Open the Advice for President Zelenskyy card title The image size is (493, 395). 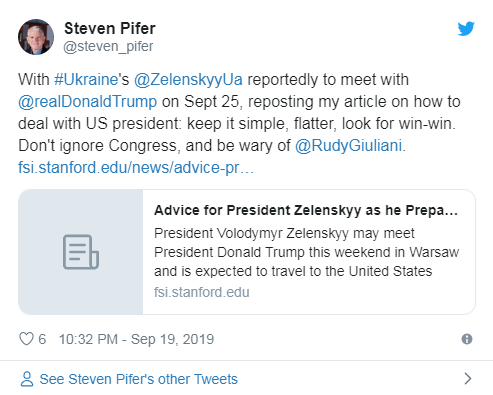click(306, 210)
